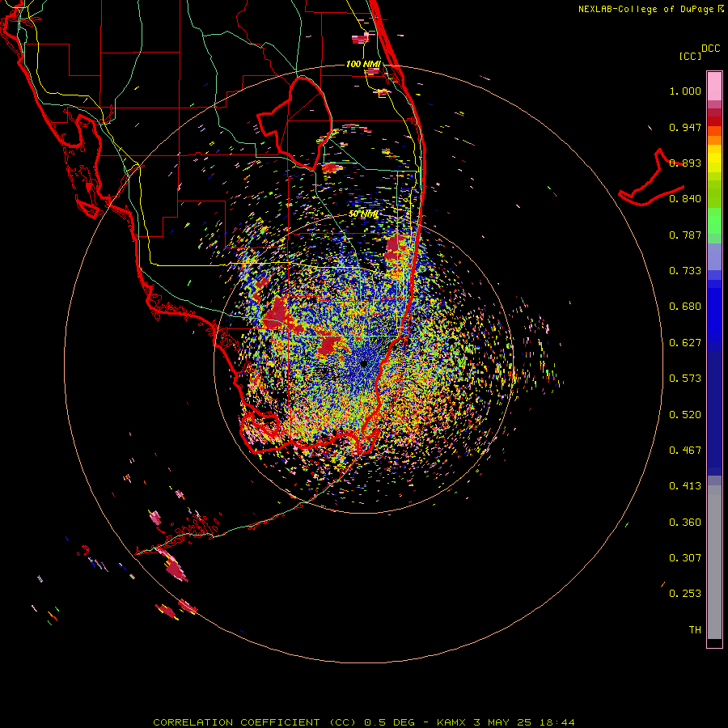Click the TH threshold label
728x728 pixels.
point(695,630)
